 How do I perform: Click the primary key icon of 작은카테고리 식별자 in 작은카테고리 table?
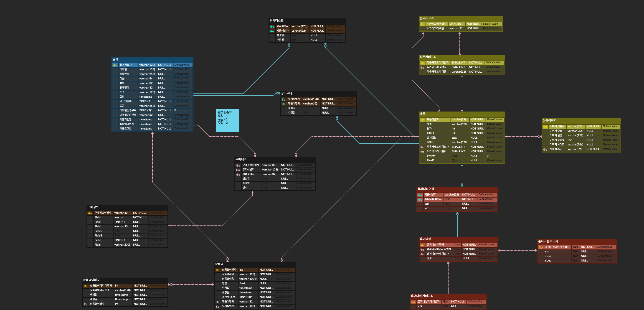pyautogui.click(x=422, y=63)
